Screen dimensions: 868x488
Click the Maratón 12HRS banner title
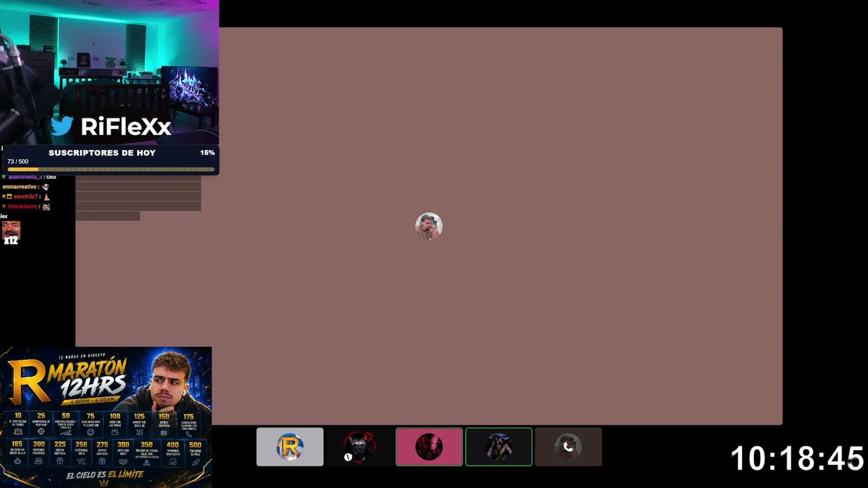click(x=87, y=377)
